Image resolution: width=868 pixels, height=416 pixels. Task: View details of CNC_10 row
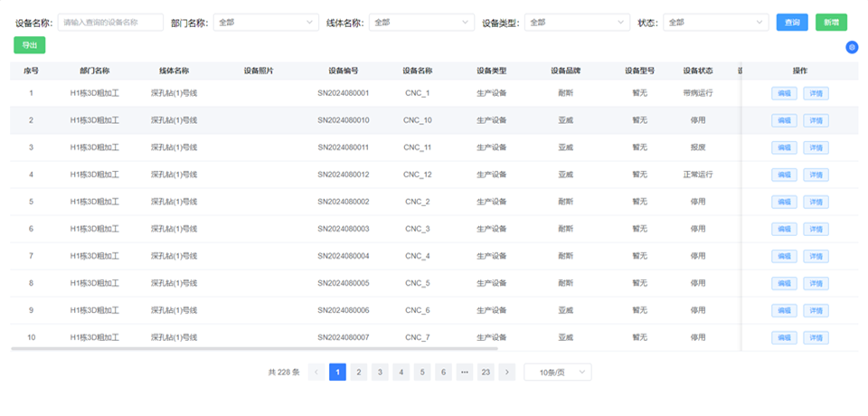click(x=816, y=121)
